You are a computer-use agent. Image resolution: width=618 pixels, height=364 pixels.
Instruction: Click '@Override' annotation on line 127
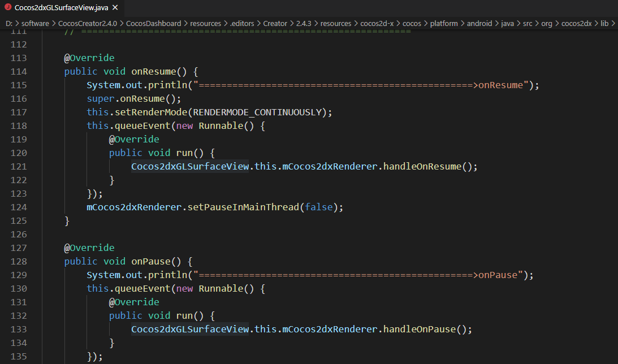[89, 248]
